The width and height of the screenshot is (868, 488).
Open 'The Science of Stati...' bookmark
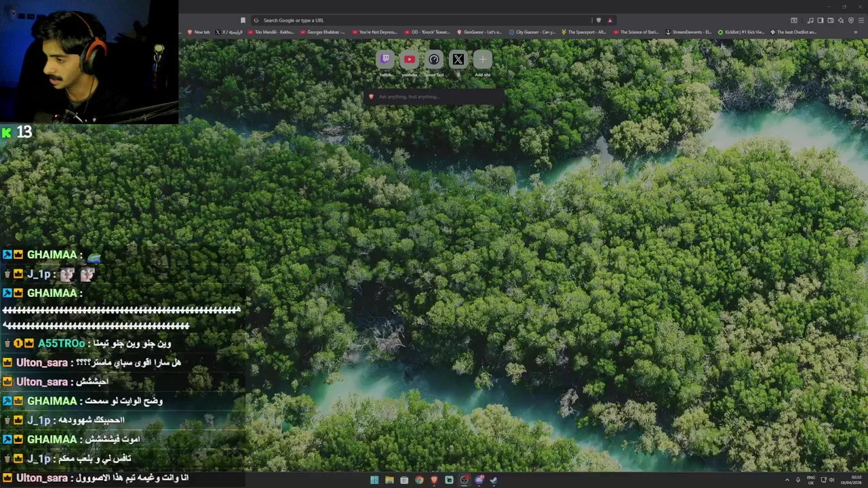[x=636, y=32]
